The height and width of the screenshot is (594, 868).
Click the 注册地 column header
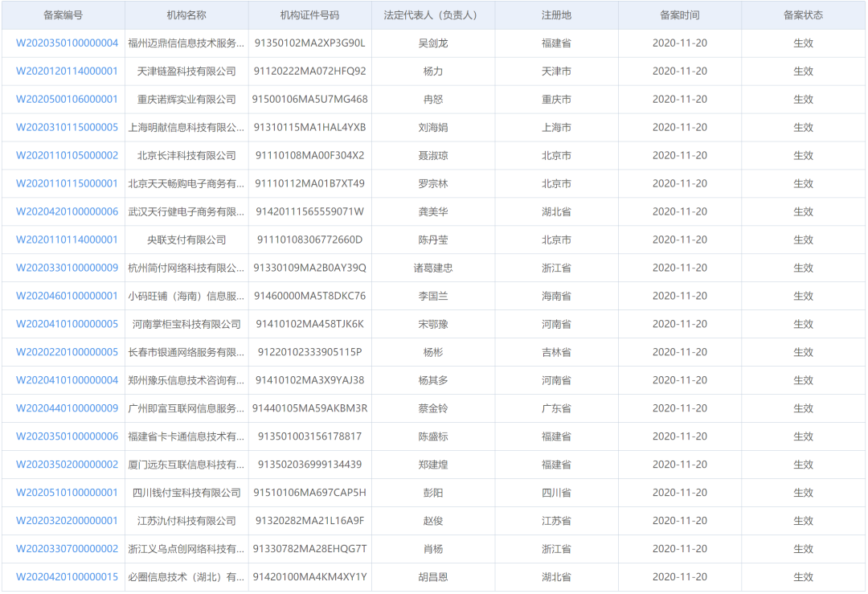tap(556, 15)
